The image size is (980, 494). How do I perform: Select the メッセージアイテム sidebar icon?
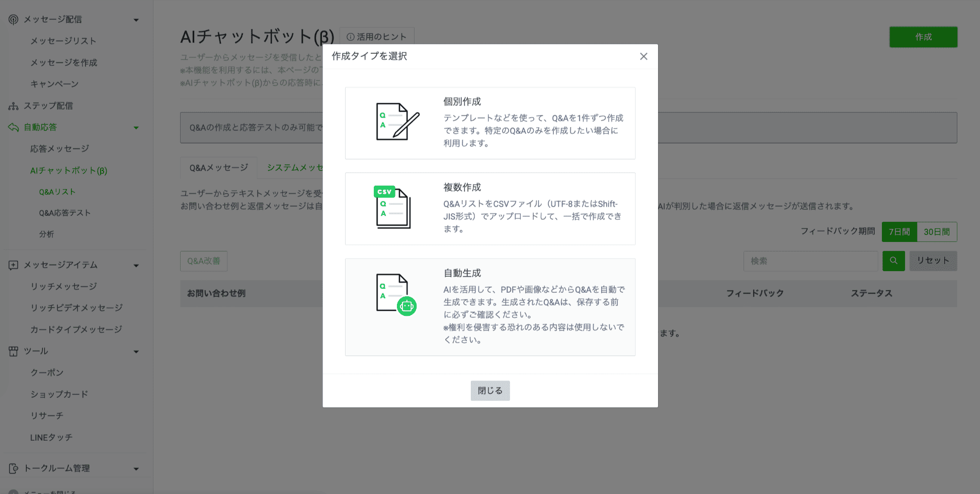tap(13, 265)
